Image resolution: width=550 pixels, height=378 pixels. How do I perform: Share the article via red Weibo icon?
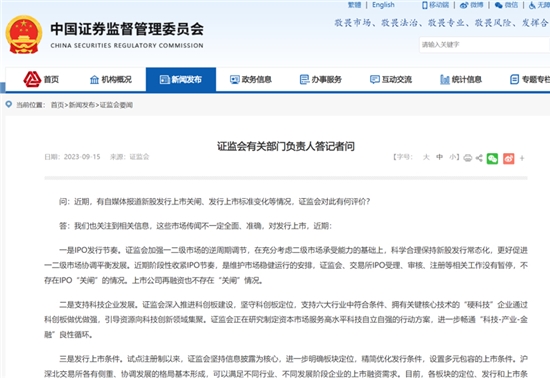(509, 158)
